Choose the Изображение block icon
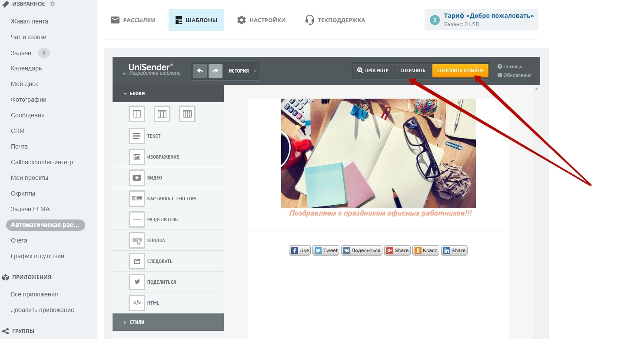The image size is (644, 339). click(137, 157)
